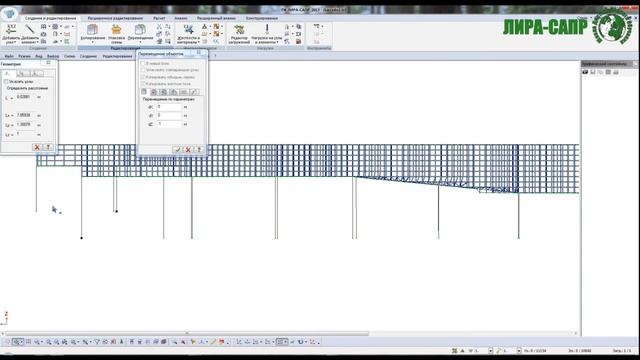Open the Редактирование menu
640x360 pixels.
pyautogui.click(x=117, y=56)
